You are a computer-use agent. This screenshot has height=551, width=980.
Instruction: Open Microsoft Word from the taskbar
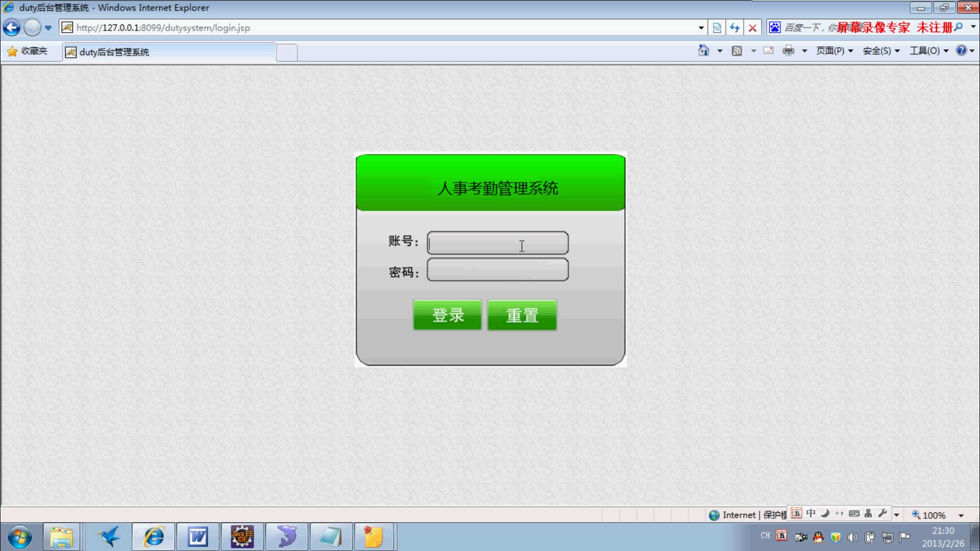click(x=198, y=537)
